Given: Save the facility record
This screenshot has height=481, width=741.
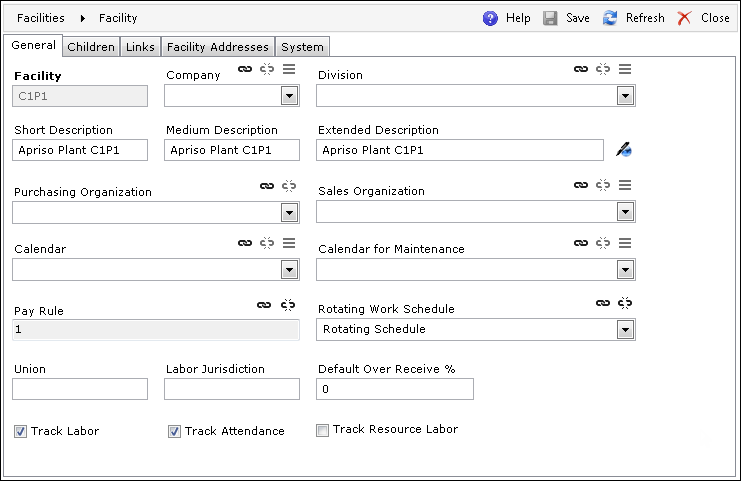Looking at the screenshot, I should coord(566,18).
